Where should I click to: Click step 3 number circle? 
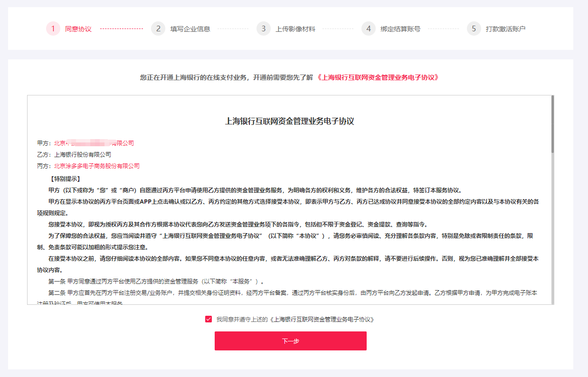tap(264, 28)
